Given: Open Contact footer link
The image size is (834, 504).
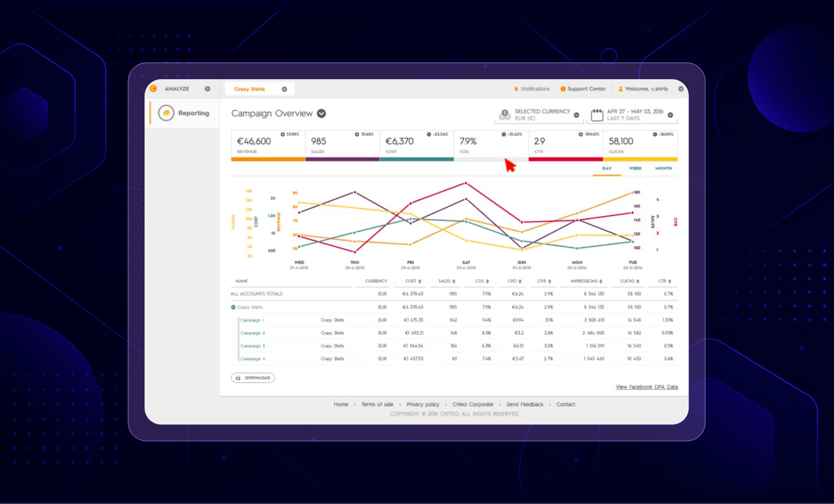Looking at the screenshot, I should pos(565,404).
